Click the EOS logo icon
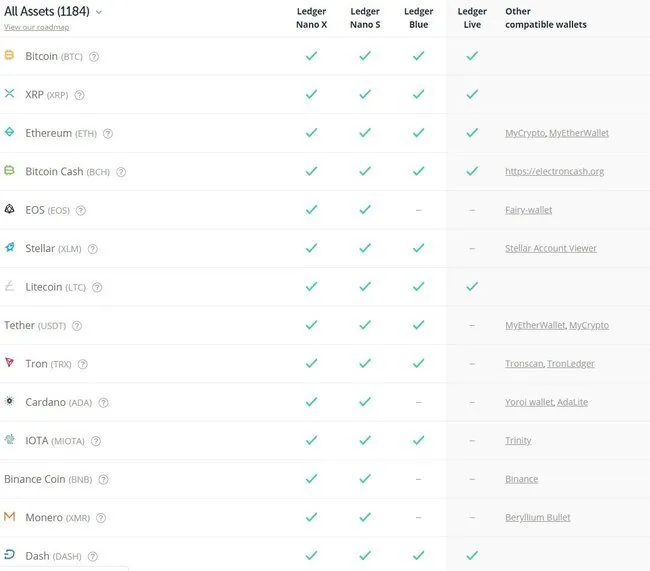Screen dimensions: 650x571 tap(9, 209)
